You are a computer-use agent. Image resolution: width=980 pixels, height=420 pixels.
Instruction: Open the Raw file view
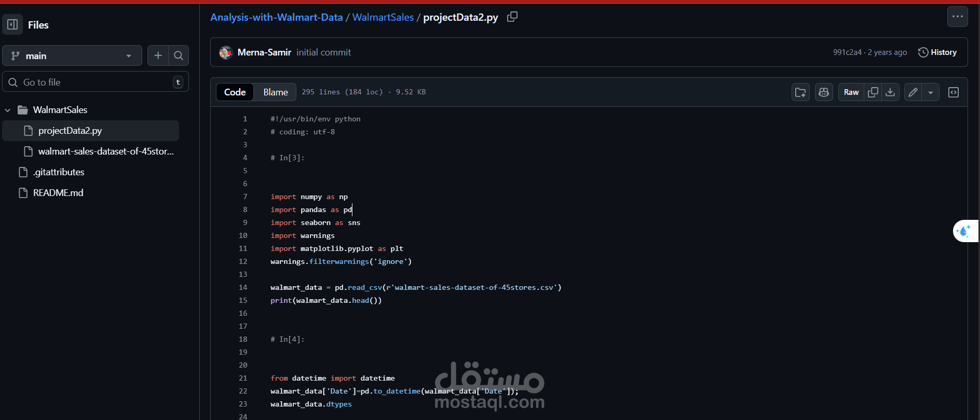point(851,92)
